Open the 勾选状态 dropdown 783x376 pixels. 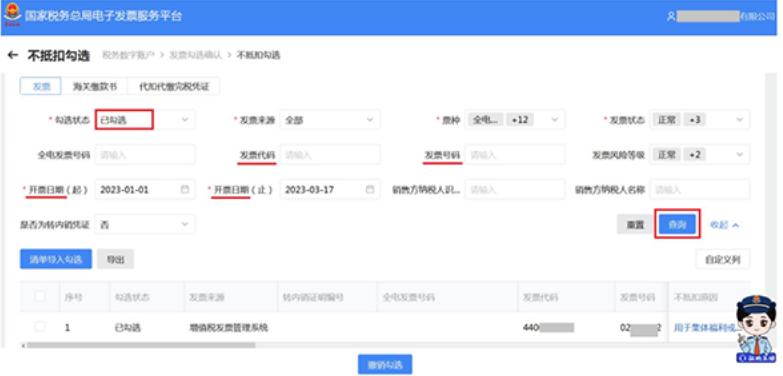145,120
